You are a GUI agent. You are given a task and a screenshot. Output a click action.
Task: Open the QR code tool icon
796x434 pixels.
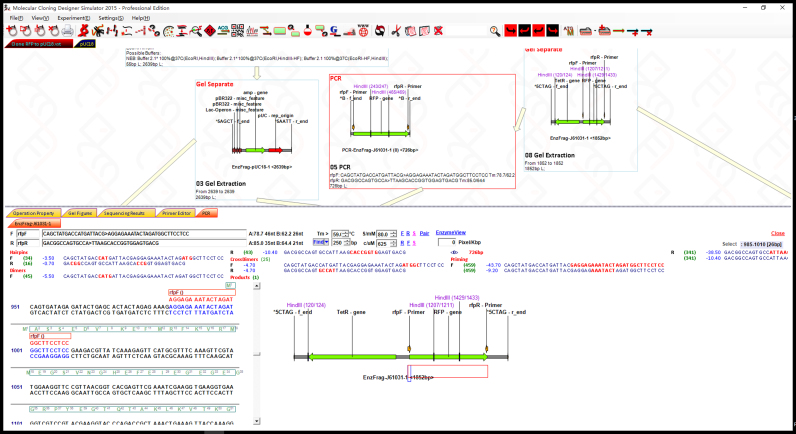click(x=240, y=30)
